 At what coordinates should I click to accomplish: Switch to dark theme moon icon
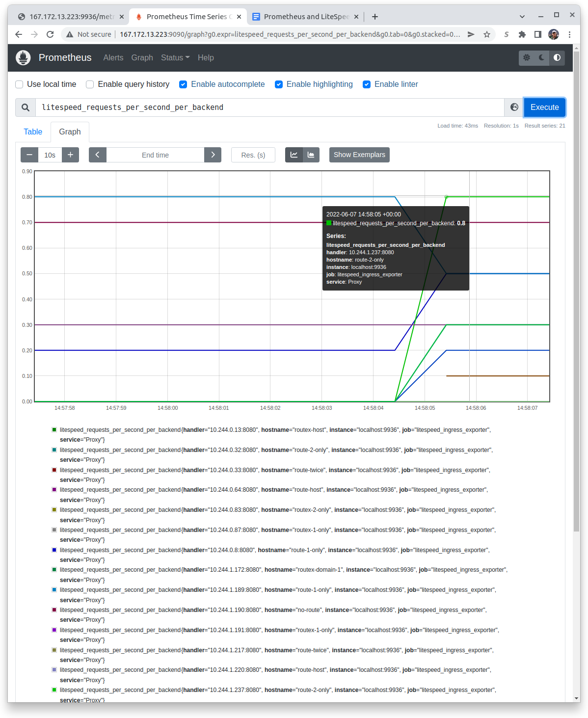click(542, 57)
